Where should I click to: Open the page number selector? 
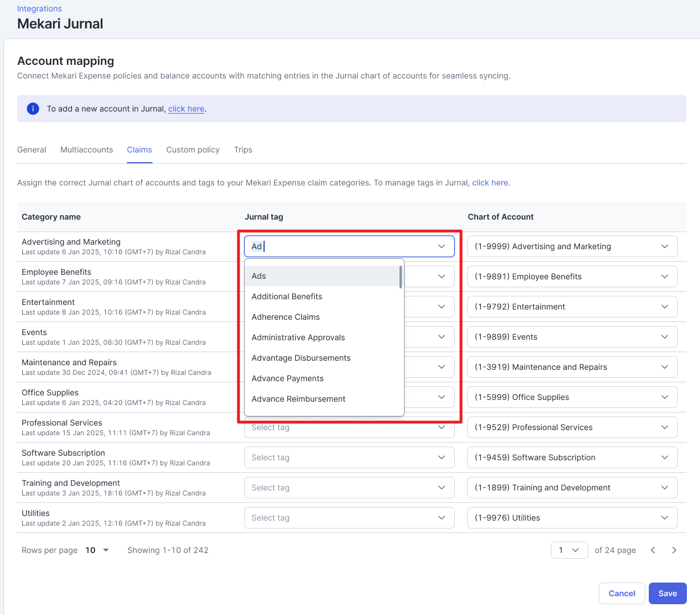click(x=569, y=550)
